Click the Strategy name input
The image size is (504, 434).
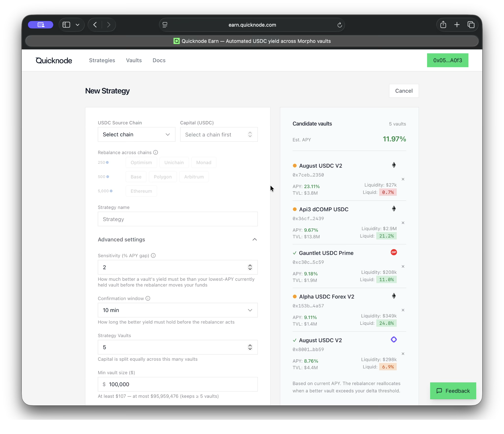[x=178, y=219]
